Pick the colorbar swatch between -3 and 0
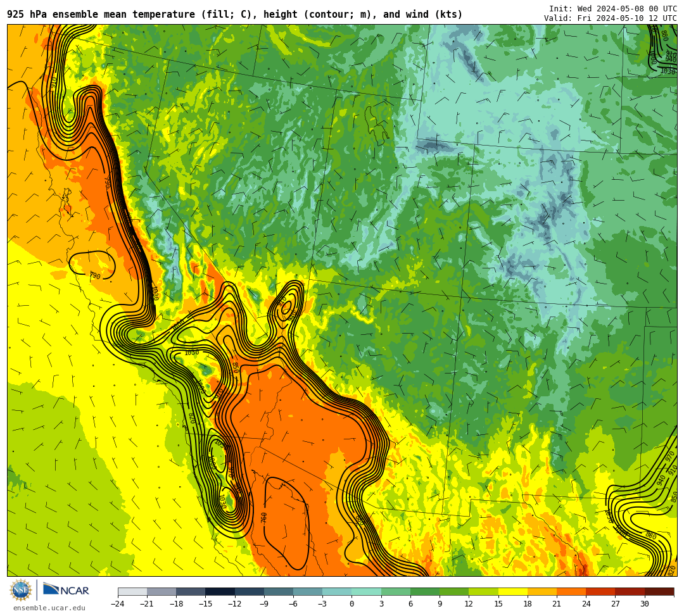Screen dimensions: 684x616 click(x=337, y=591)
